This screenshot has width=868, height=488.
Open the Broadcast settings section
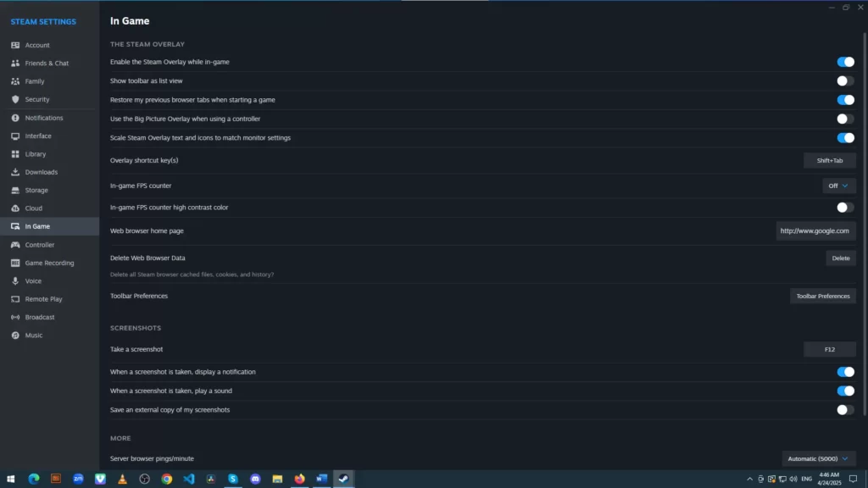click(x=40, y=317)
